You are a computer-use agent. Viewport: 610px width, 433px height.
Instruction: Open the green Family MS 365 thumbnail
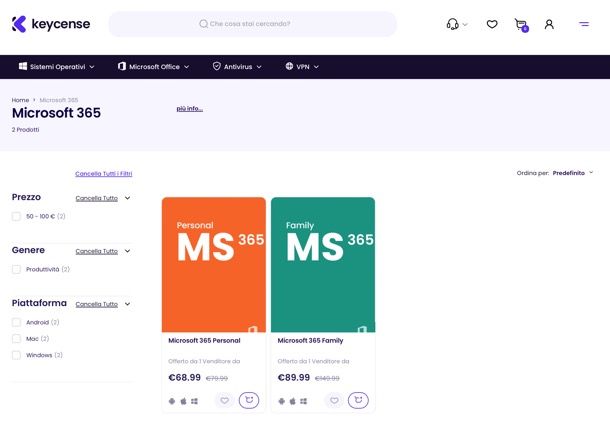click(x=323, y=265)
